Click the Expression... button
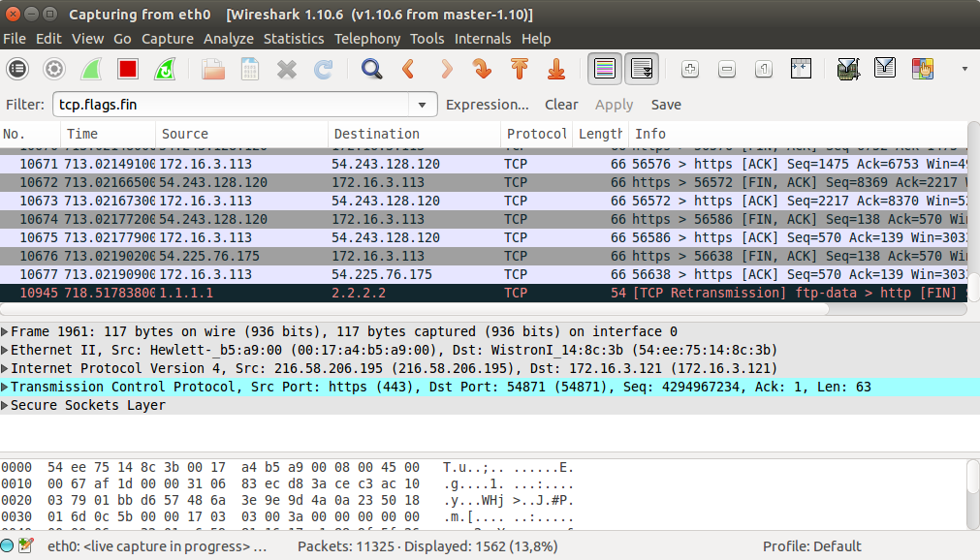The height and width of the screenshot is (560, 980). (x=487, y=105)
